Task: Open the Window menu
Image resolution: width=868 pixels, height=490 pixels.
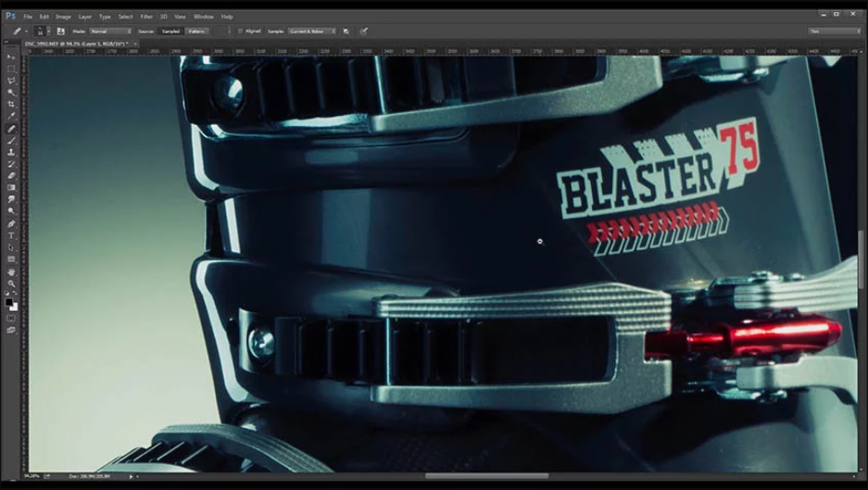Action: (x=204, y=17)
